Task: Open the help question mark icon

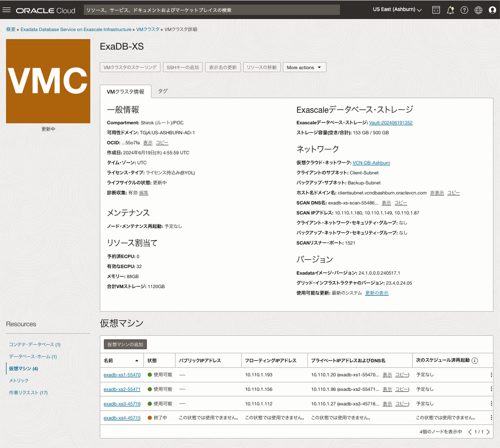Action: pos(464,10)
